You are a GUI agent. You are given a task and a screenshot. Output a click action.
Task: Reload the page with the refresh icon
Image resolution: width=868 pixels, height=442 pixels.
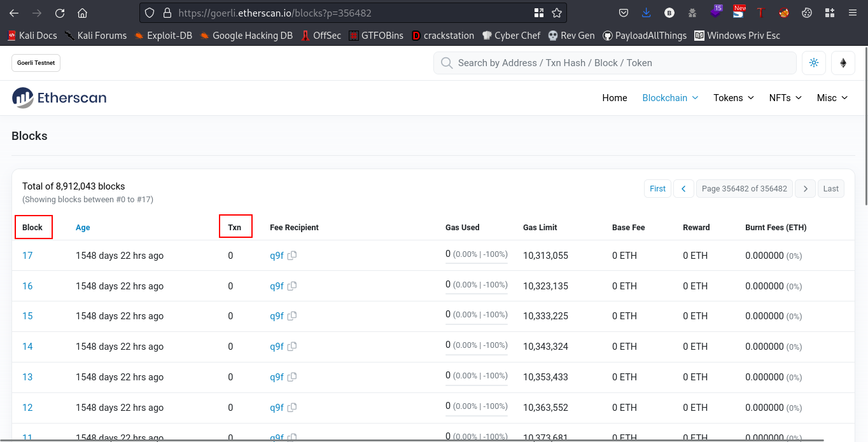pyautogui.click(x=60, y=13)
